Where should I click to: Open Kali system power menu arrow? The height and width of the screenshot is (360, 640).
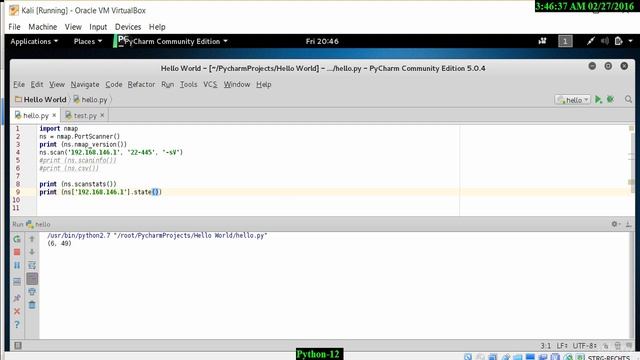click(631, 41)
